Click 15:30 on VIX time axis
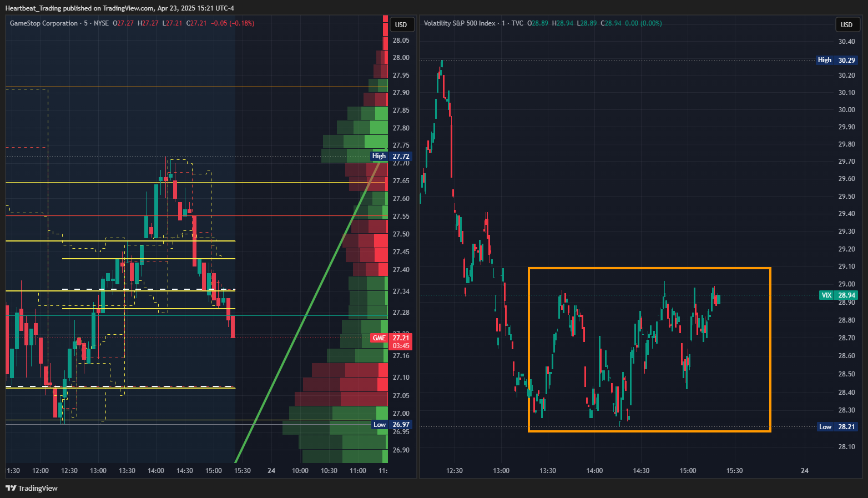Viewport: 868px width, 498px height. tap(734, 471)
